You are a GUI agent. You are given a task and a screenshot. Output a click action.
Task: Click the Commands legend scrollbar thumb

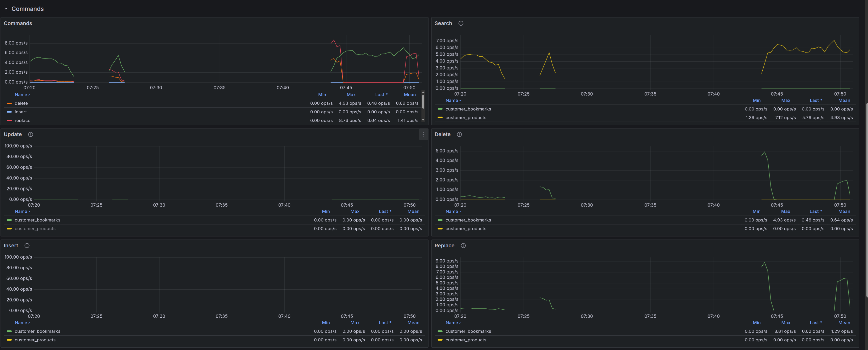tap(423, 102)
